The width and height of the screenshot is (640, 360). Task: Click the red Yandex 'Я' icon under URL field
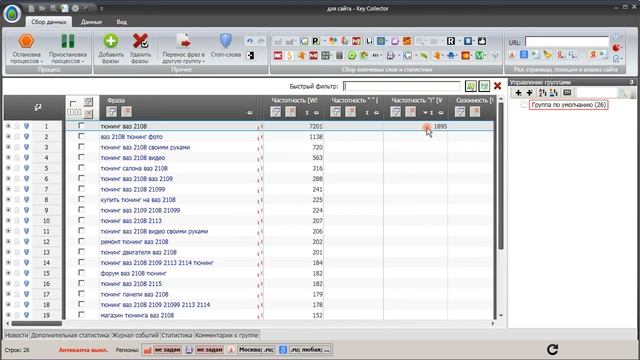[x=593, y=55]
